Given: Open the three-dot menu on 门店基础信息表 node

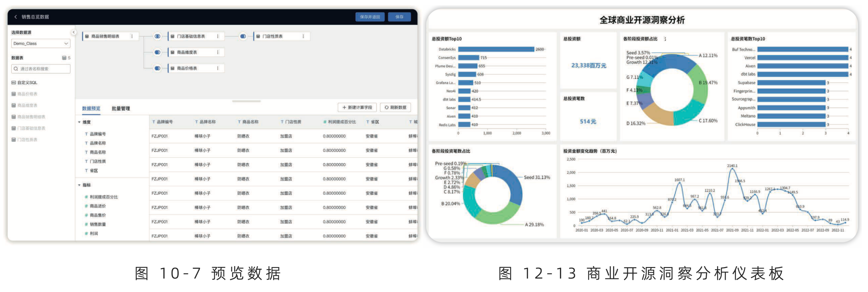Looking at the screenshot, I should click(x=218, y=36).
